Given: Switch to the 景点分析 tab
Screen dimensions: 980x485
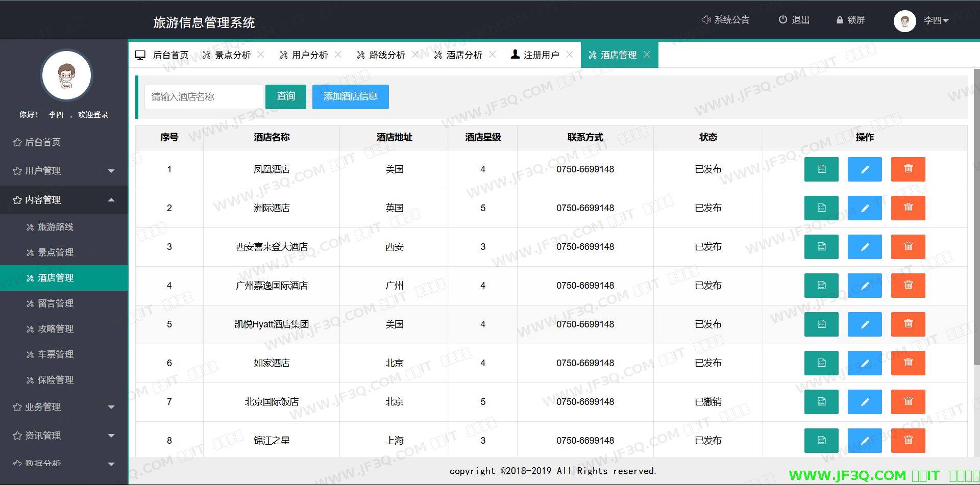Looking at the screenshot, I should tap(232, 55).
